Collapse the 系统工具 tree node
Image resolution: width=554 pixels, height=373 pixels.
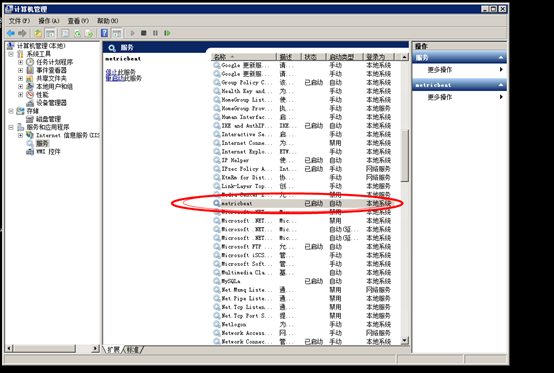[11, 54]
